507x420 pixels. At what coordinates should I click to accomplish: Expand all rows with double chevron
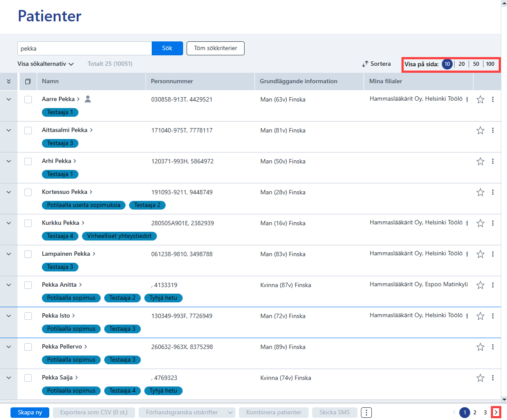point(9,81)
